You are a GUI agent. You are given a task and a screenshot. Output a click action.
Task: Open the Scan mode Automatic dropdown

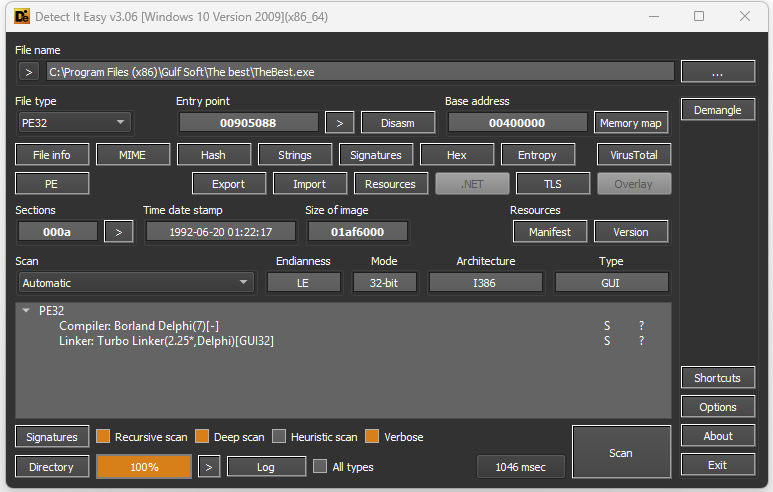click(136, 283)
